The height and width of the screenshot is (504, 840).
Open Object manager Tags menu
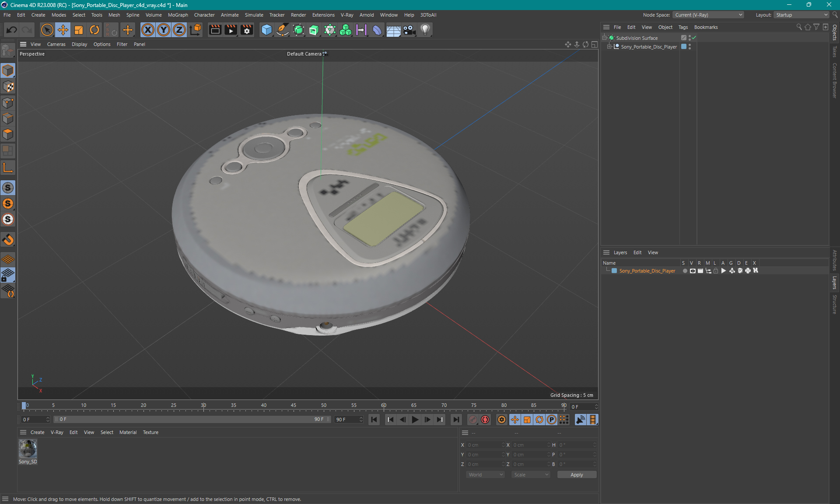tap(683, 27)
